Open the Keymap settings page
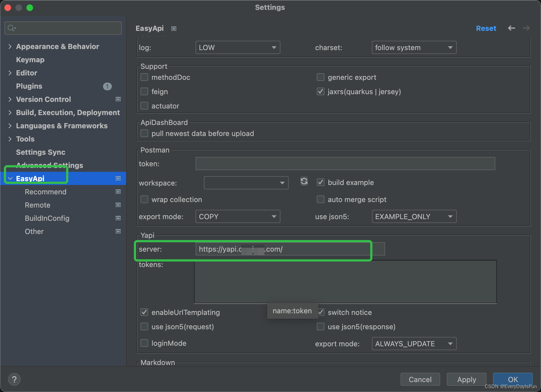 click(30, 60)
